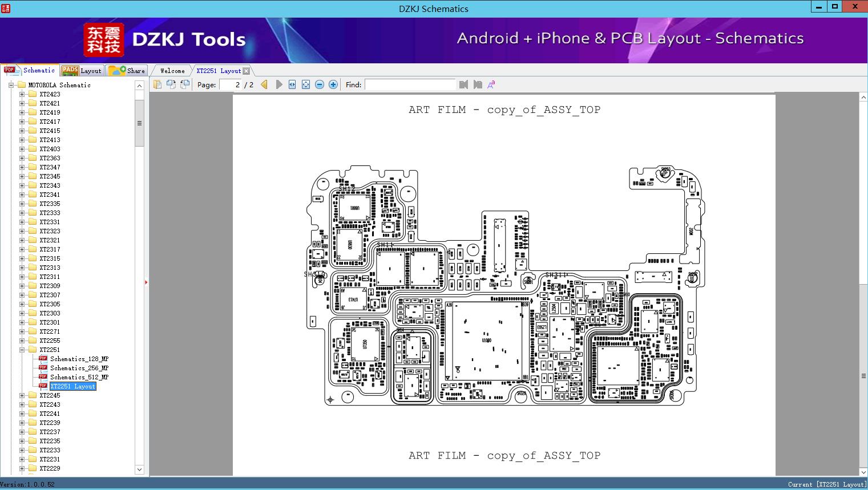Collapse the XT2251 folder
This screenshot has width=868, height=490.
coord(22,350)
